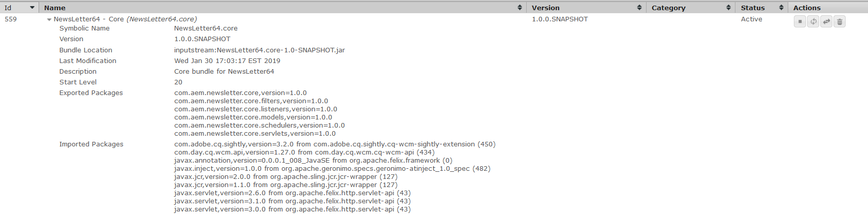
Task: Stop the NewsLetter64 Core bundle
Action: (800, 21)
